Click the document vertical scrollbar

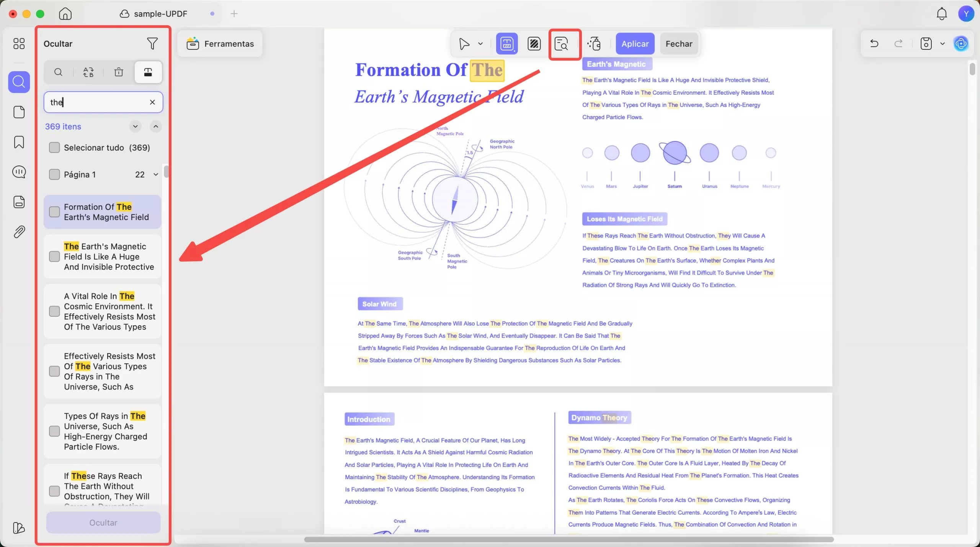(x=972, y=69)
